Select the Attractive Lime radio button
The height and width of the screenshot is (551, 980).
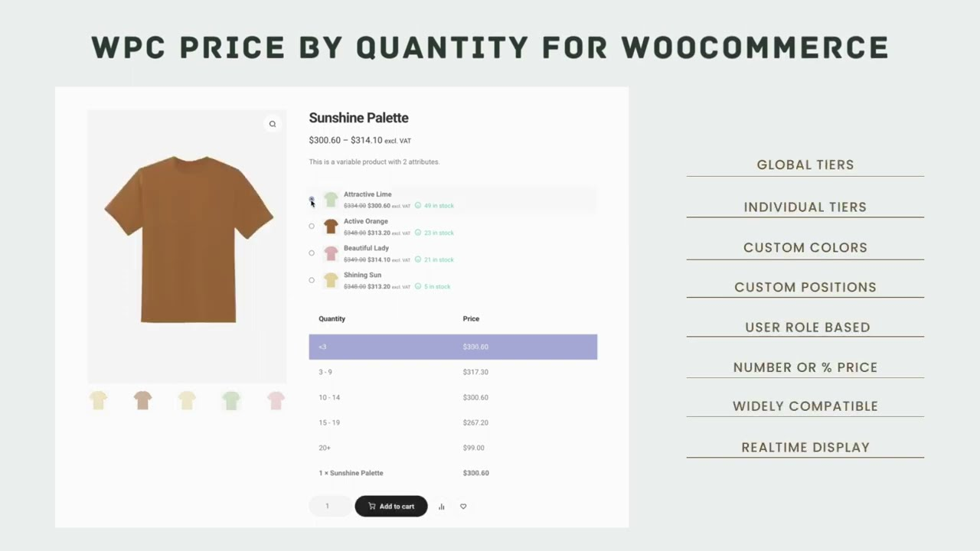(312, 199)
